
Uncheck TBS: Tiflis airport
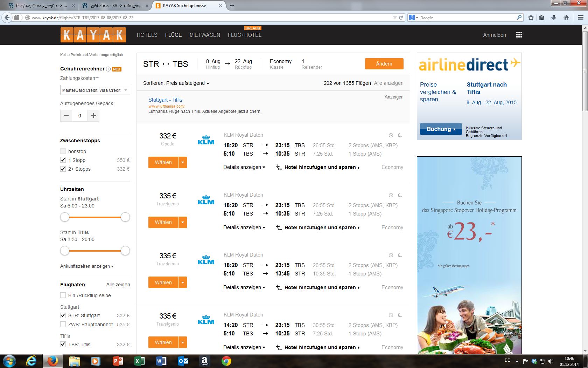pyautogui.click(x=63, y=344)
